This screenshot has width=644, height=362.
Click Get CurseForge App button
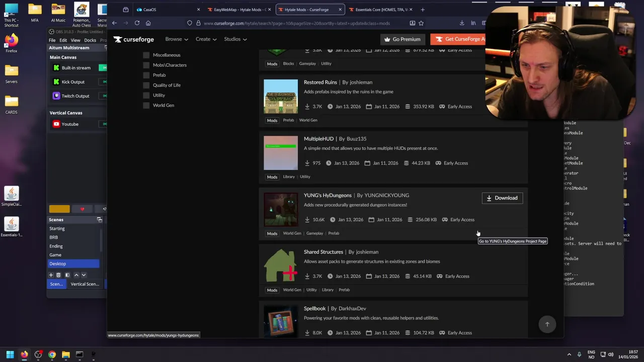tap(458, 39)
